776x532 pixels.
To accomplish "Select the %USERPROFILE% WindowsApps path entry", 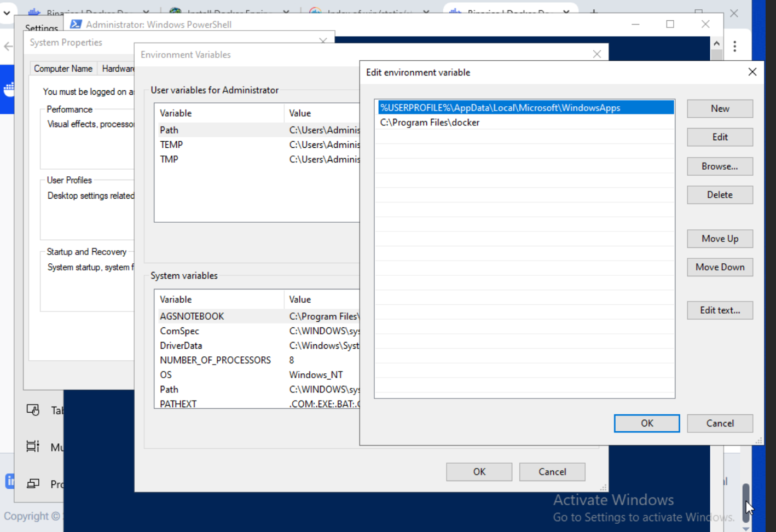I will (525, 108).
